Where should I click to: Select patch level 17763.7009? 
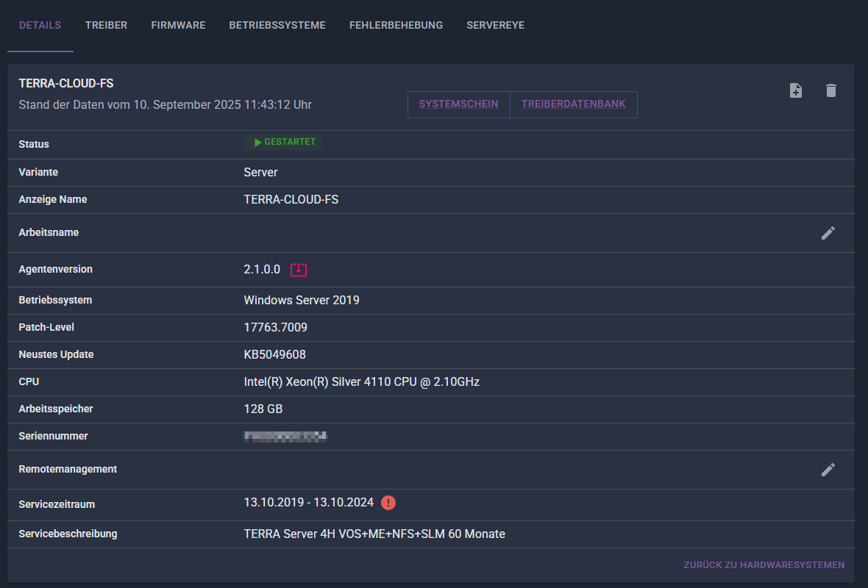[x=276, y=328]
